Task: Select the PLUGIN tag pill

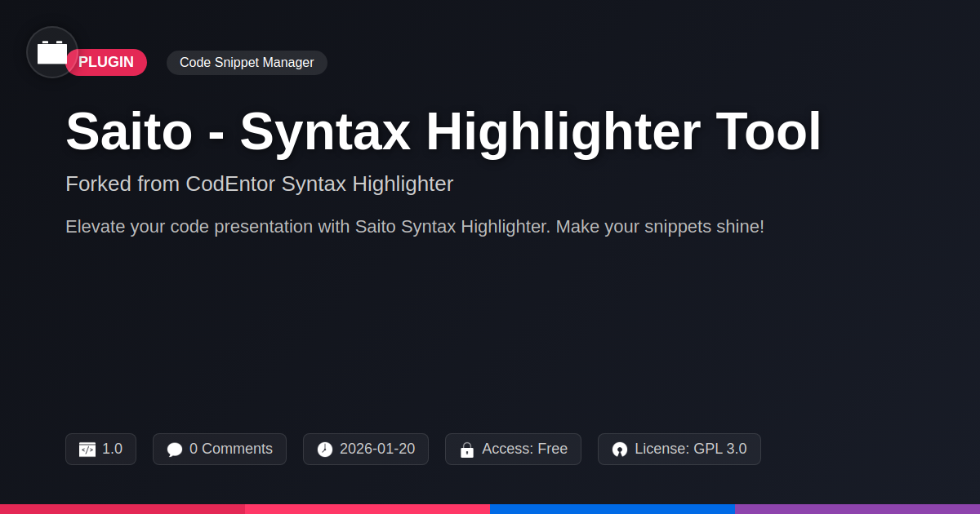Action: (x=106, y=63)
